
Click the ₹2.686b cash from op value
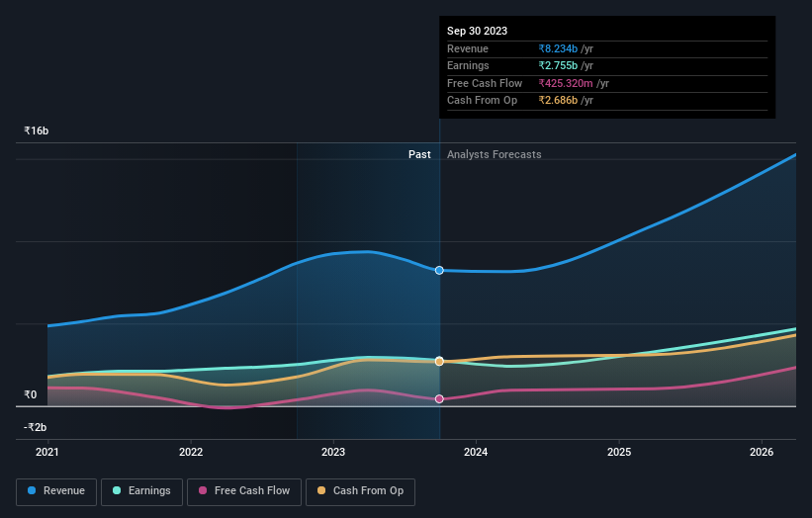coord(558,101)
